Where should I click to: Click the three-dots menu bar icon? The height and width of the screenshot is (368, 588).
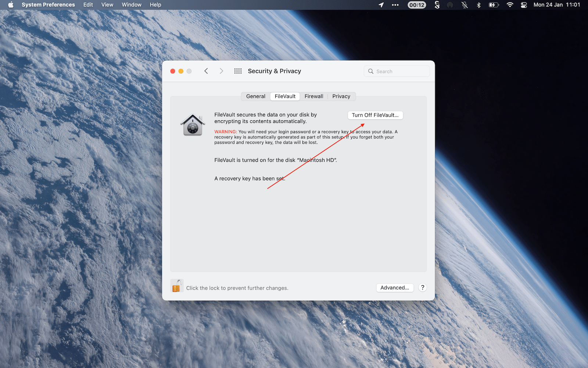pyautogui.click(x=395, y=5)
